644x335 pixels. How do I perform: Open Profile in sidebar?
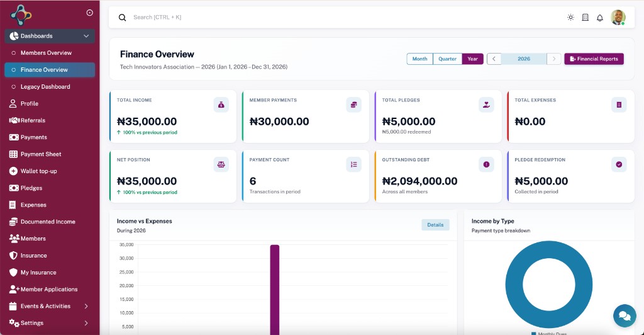50,103
